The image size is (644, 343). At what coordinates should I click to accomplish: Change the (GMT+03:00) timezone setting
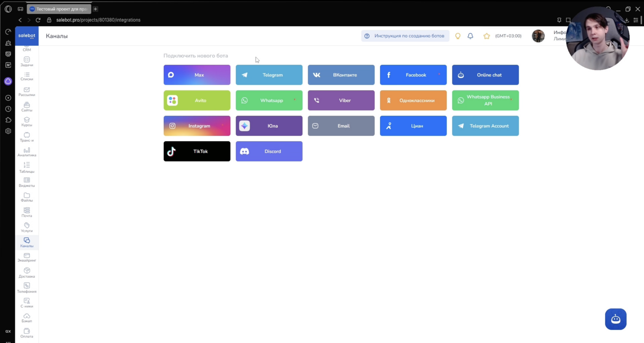(x=508, y=36)
